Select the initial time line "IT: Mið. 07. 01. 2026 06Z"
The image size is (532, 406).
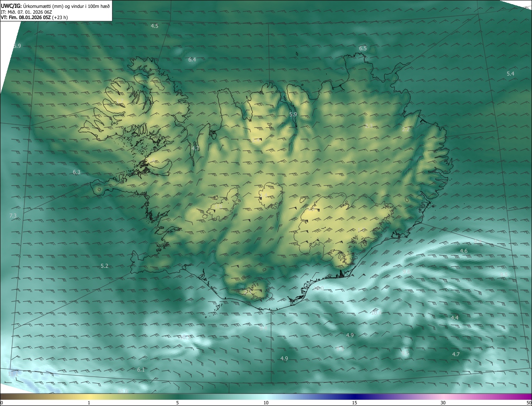tap(26, 12)
